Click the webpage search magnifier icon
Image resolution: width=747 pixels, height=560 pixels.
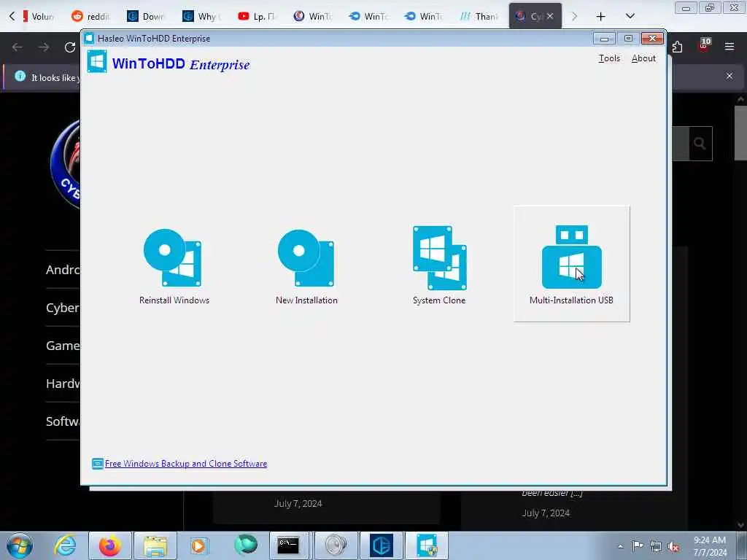click(700, 144)
